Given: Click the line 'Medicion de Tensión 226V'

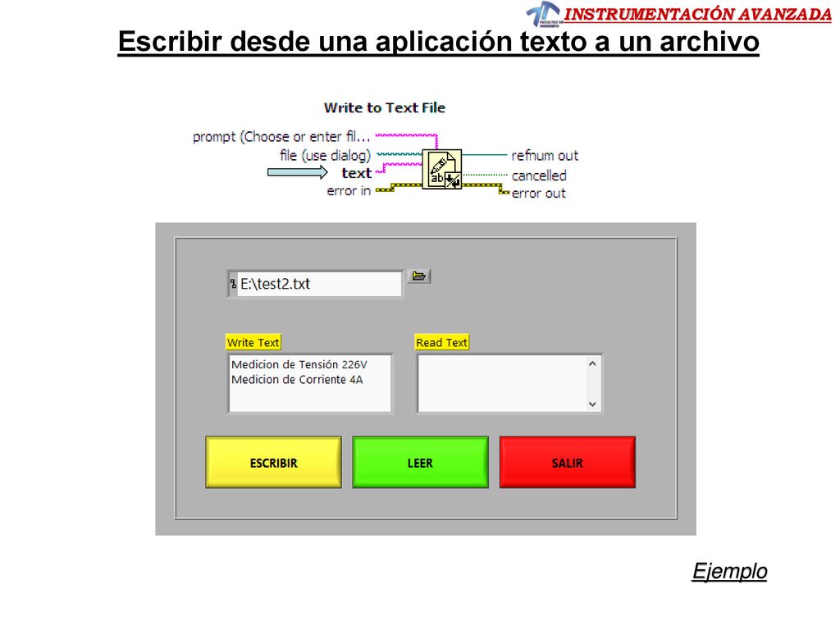Looking at the screenshot, I should pyautogui.click(x=299, y=365).
